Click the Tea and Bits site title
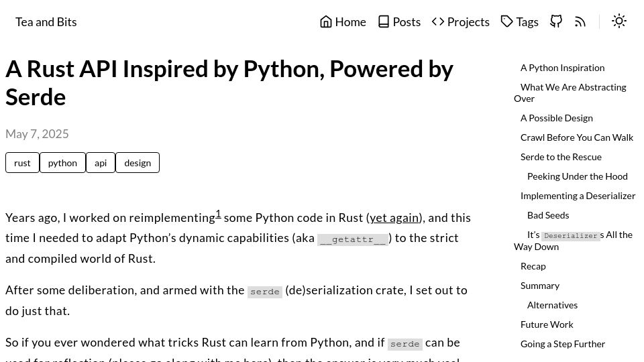 pos(46,21)
